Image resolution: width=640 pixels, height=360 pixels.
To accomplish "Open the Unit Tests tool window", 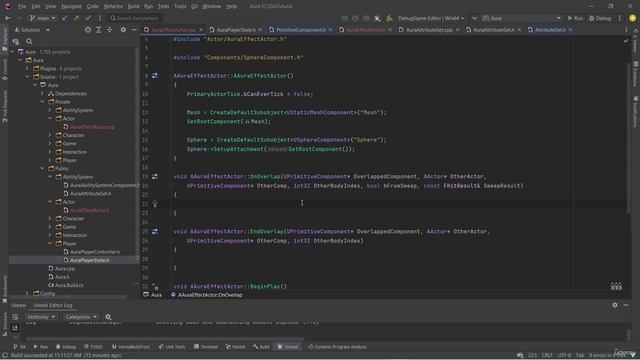I will click(172, 347).
